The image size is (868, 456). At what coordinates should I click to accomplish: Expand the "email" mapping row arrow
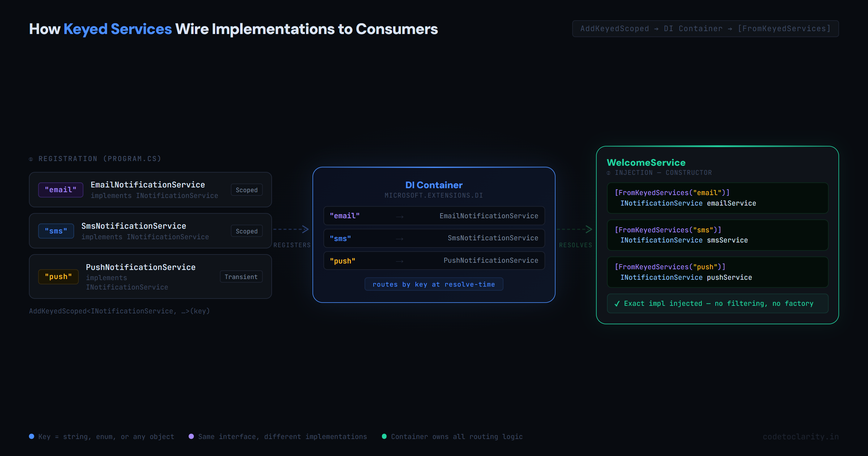click(400, 216)
